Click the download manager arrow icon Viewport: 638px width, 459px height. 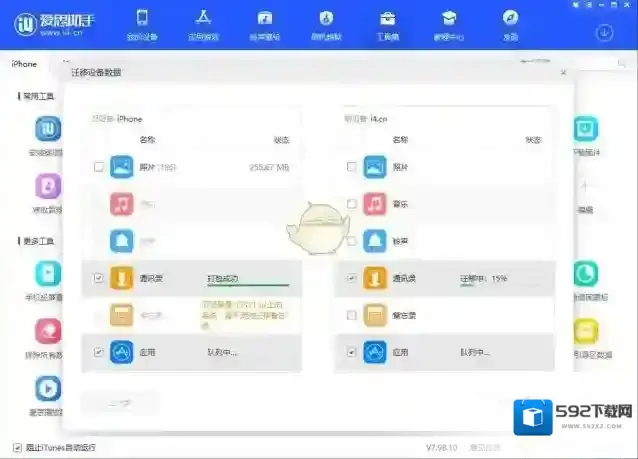click(604, 32)
